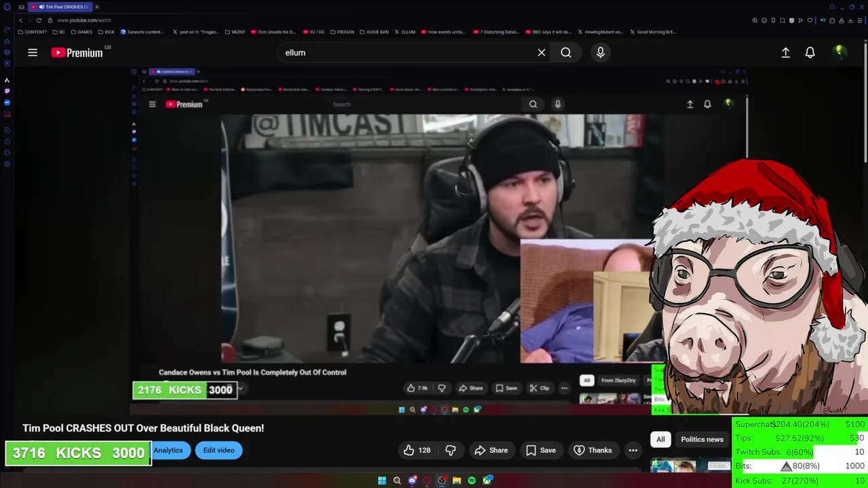Screen dimensions: 868x488
Task: Open File Explorer from taskbar
Action: [456, 481]
